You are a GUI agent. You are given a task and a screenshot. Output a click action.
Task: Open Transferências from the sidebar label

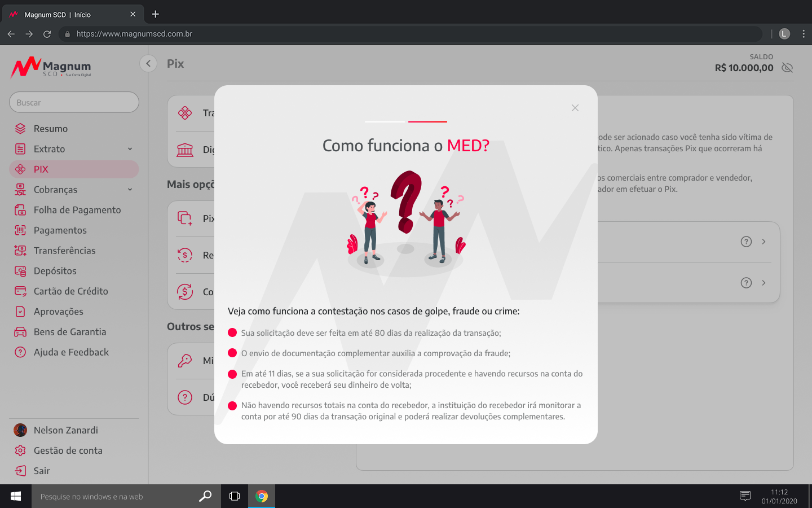64,251
